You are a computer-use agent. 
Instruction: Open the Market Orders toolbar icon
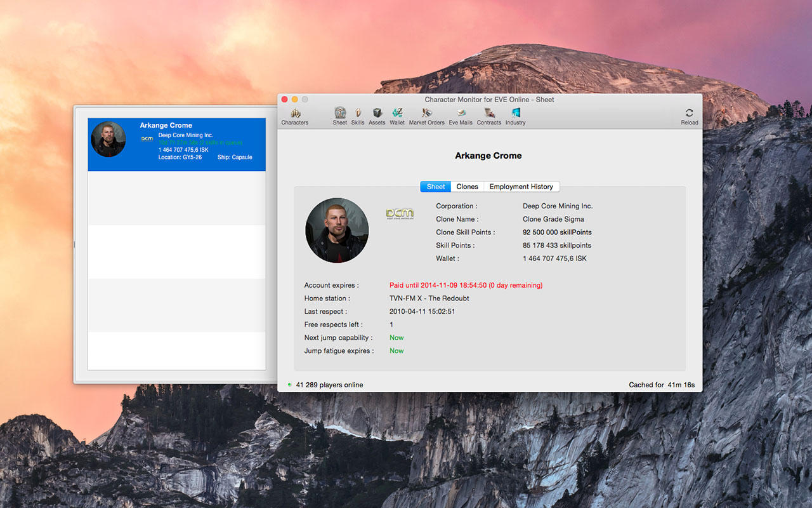click(427, 116)
